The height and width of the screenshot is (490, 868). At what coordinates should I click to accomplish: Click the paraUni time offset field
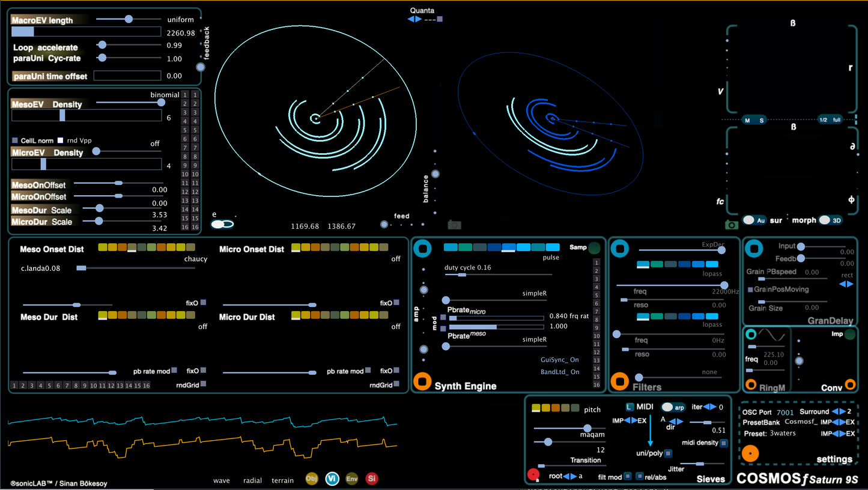[x=127, y=76]
